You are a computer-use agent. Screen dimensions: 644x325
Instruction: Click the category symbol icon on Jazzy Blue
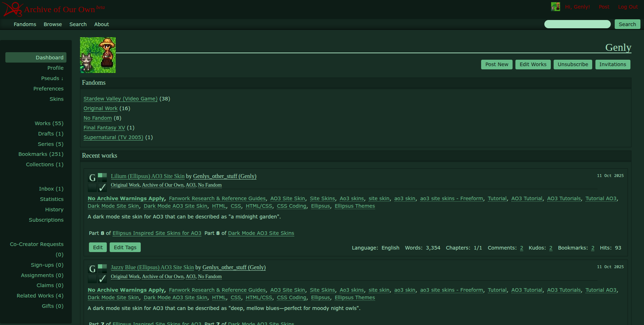[103, 269]
